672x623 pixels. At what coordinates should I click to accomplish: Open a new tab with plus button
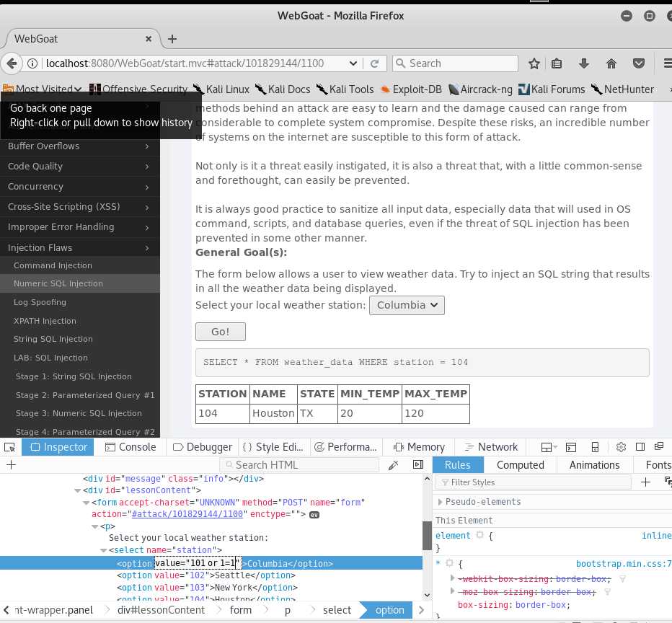[x=172, y=39]
